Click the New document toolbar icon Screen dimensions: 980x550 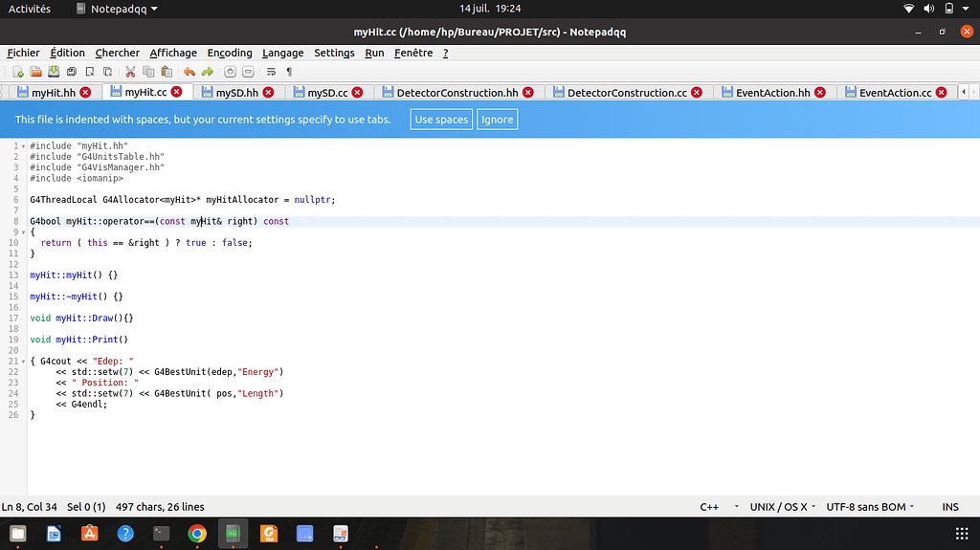18,72
